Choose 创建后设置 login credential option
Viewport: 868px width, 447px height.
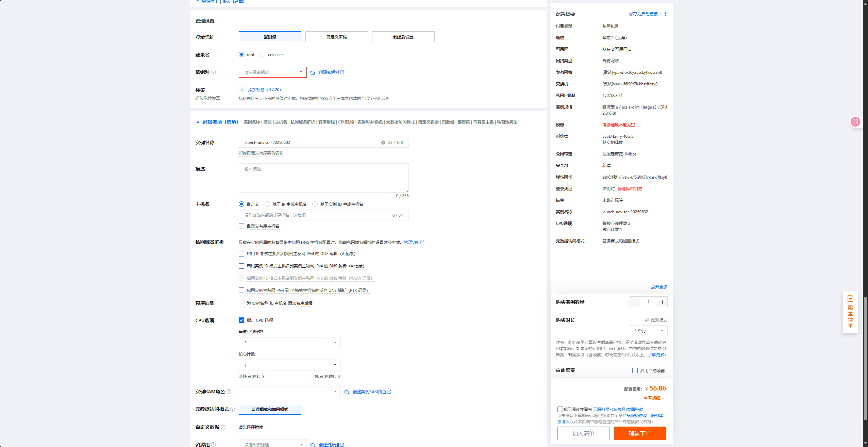[x=403, y=37]
